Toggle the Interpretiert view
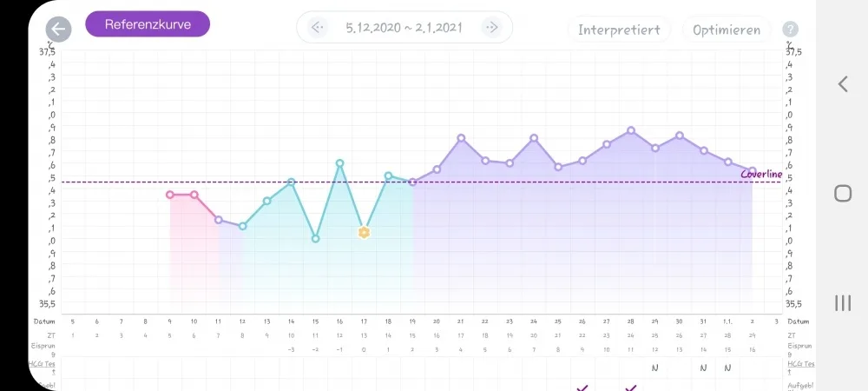Viewport: 868px width, 391px height. coord(619,30)
